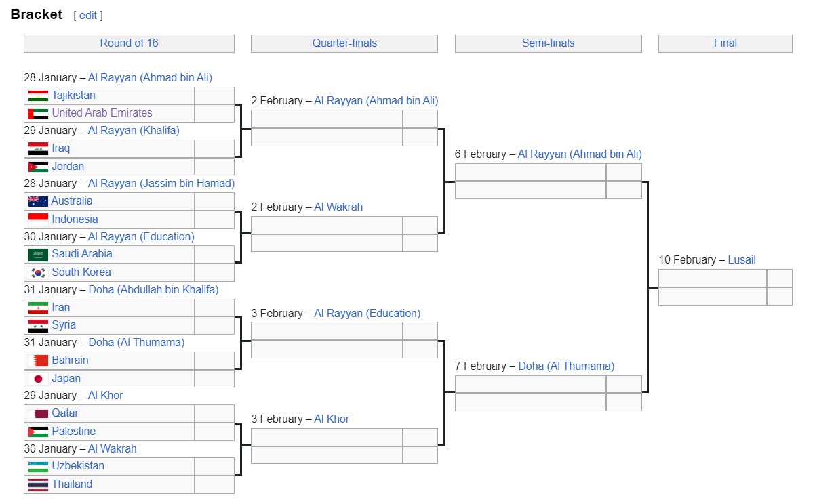Click the Tajikistan flag icon

click(x=38, y=96)
